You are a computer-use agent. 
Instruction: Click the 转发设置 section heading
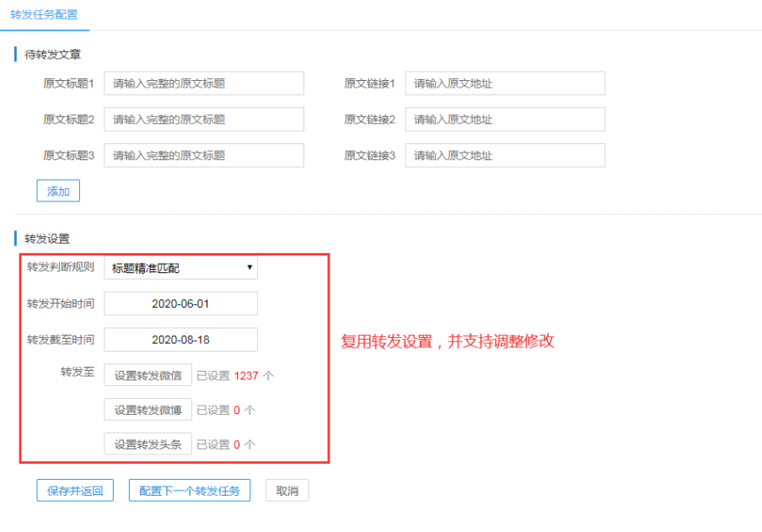(x=47, y=239)
